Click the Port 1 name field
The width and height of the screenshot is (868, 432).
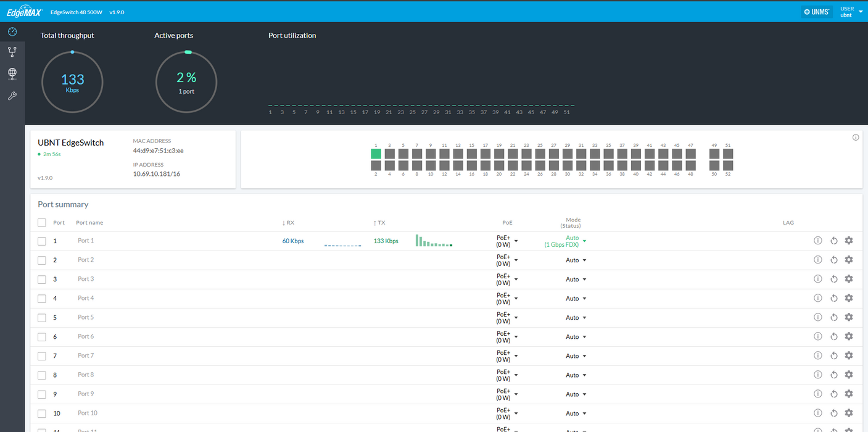[x=86, y=241]
